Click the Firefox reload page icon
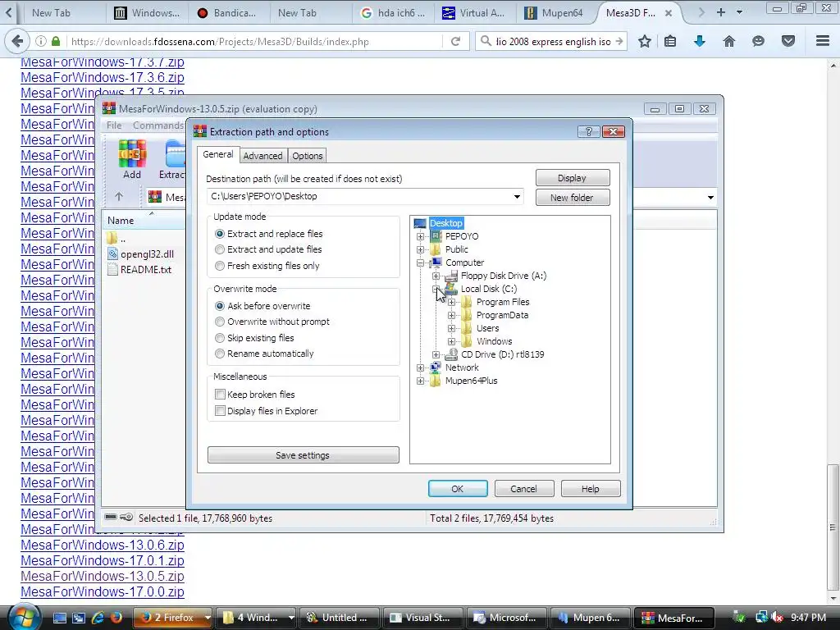 coord(456,41)
